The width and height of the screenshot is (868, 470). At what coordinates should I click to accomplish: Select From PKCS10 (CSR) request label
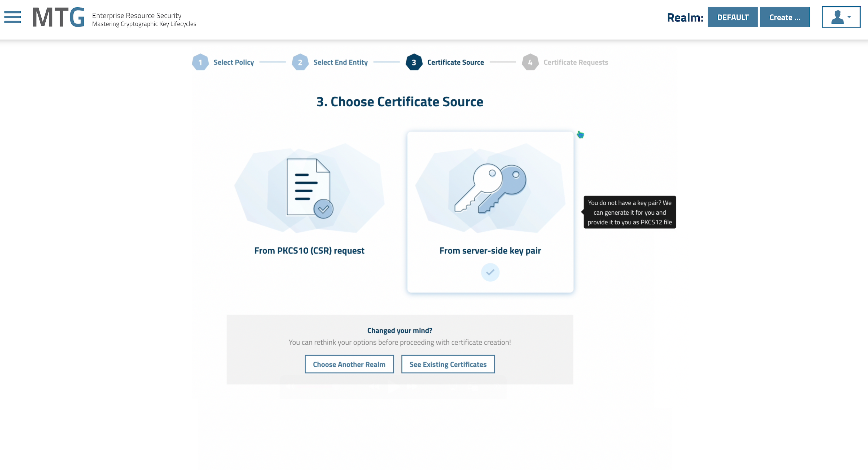coord(309,251)
